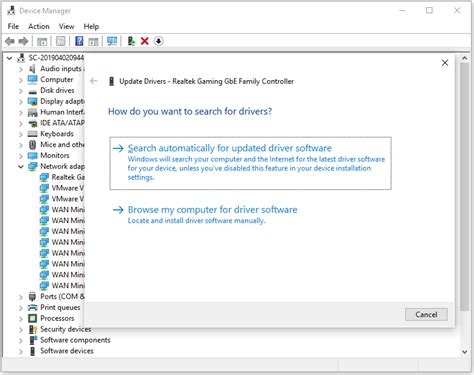Select the Human Interface Devices tree item

point(56,112)
